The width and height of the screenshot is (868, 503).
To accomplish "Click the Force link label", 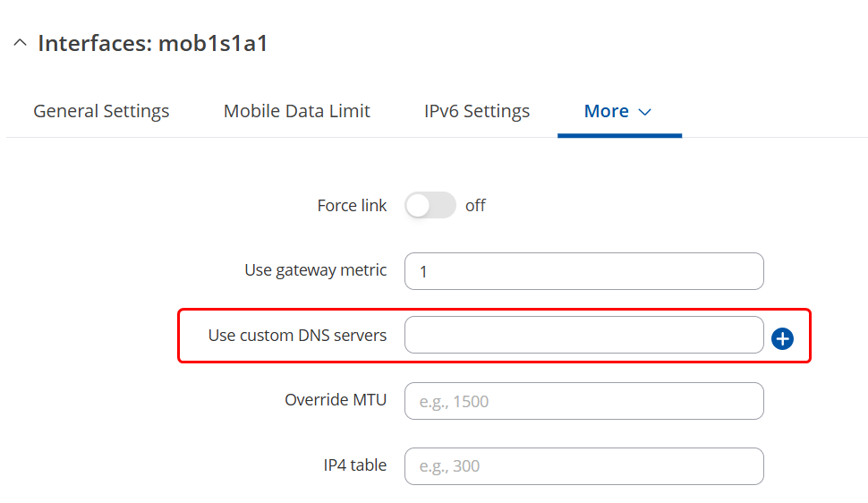I will click(x=352, y=206).
